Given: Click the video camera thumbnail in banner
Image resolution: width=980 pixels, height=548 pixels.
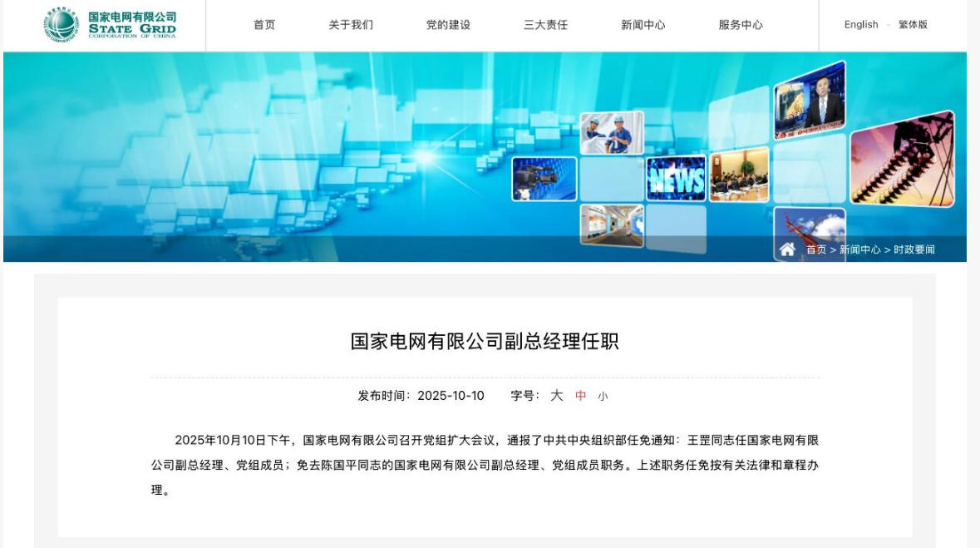Looking at the screenshot, I should point(544,179).
